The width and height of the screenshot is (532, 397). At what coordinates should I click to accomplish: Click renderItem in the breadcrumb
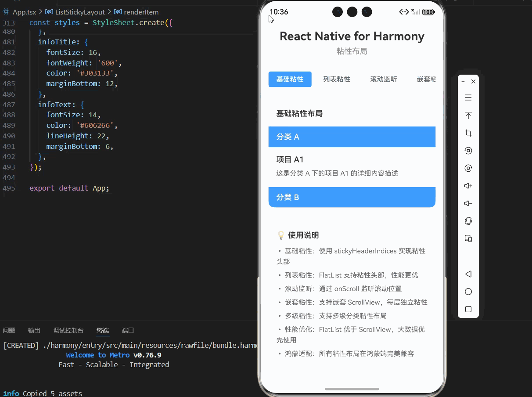(x=141, y=12)
